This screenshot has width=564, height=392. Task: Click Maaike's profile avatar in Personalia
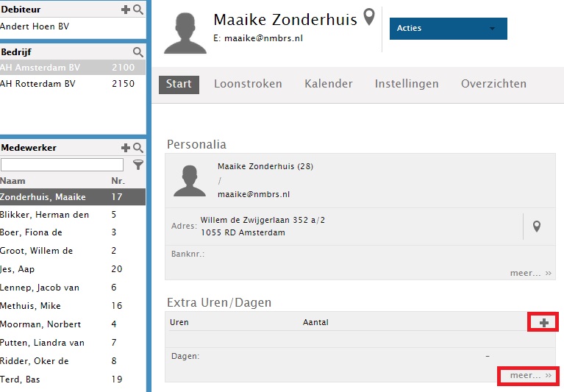tap(190, 181)
